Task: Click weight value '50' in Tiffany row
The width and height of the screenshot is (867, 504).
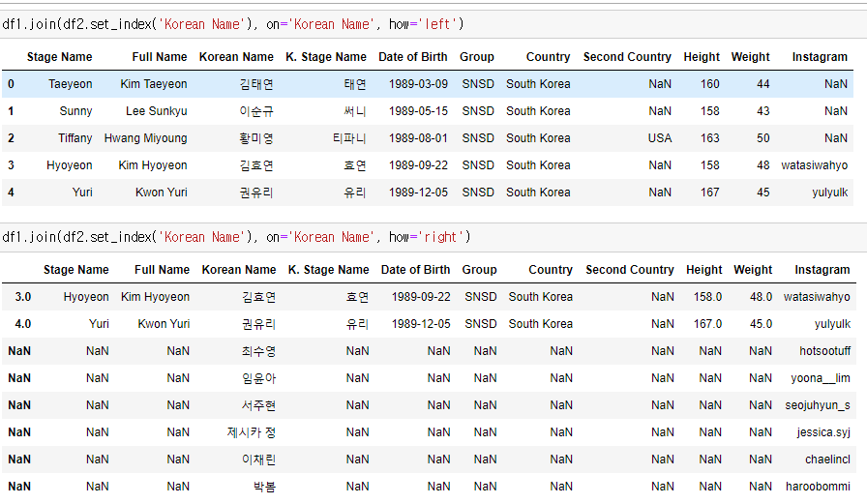Action: [763, 138]
